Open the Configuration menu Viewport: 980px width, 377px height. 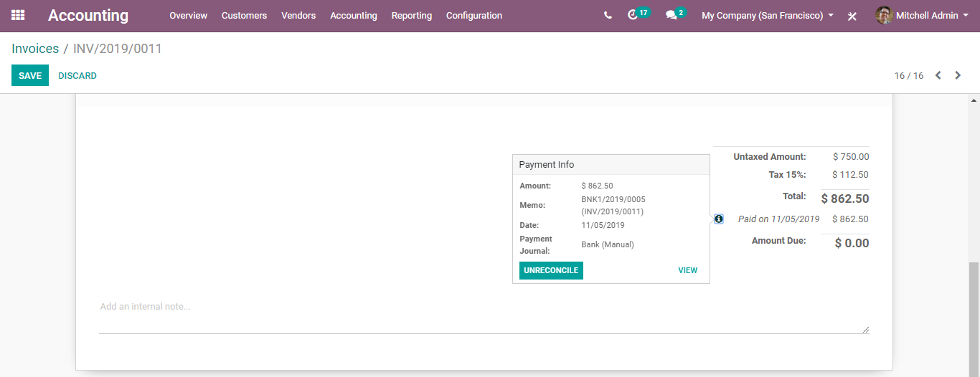point(474,15)
